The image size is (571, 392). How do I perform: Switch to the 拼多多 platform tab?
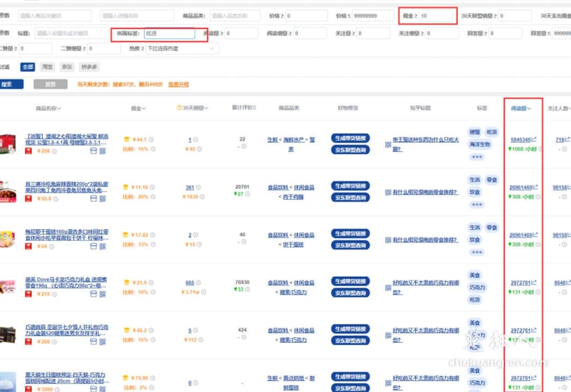[x=89, y=67]
